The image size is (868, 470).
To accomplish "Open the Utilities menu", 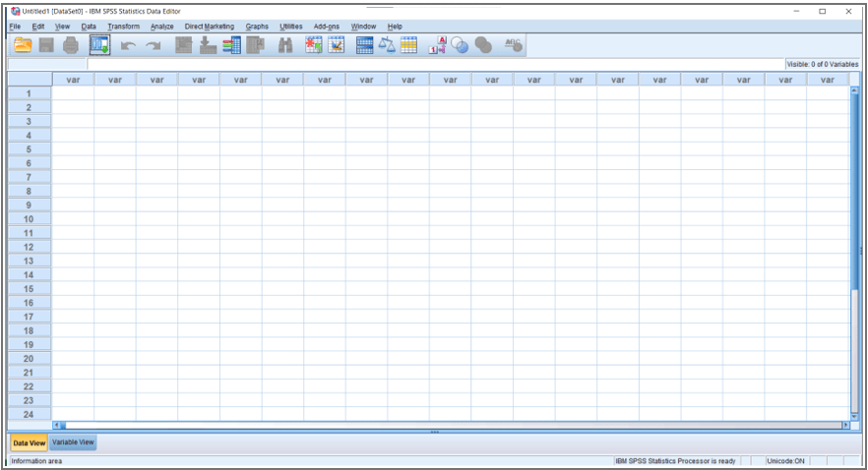I will click(x=291, y=27).
